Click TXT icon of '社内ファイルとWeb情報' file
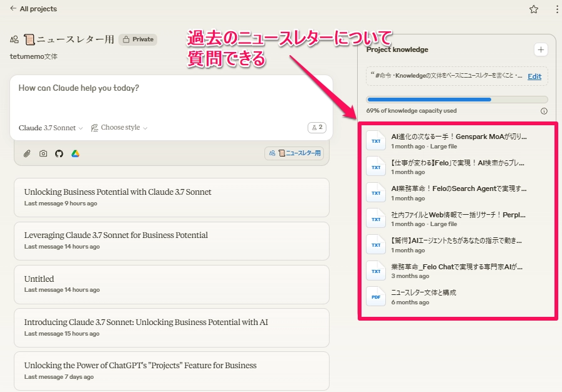Viewport: 562px width, 392px height. [x=376, y=219]
